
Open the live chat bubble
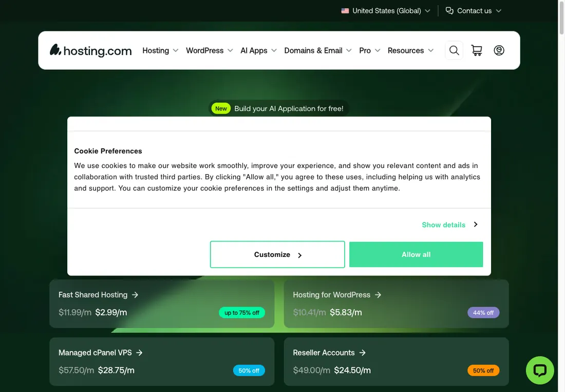540,370
